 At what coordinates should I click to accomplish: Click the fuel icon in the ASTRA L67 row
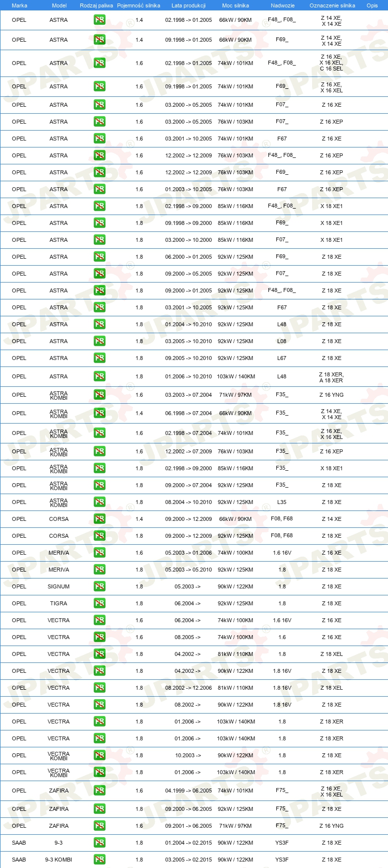point(99,358)
